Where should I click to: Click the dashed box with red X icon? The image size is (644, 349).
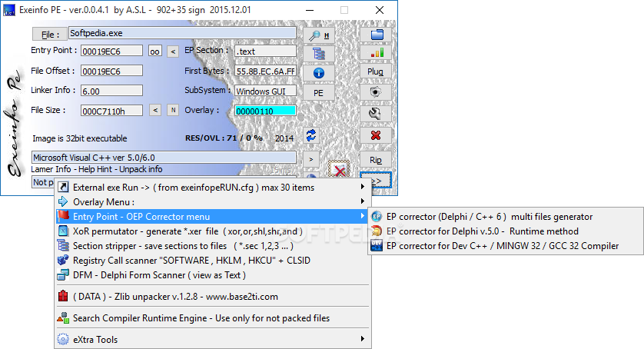coord(339,170)
